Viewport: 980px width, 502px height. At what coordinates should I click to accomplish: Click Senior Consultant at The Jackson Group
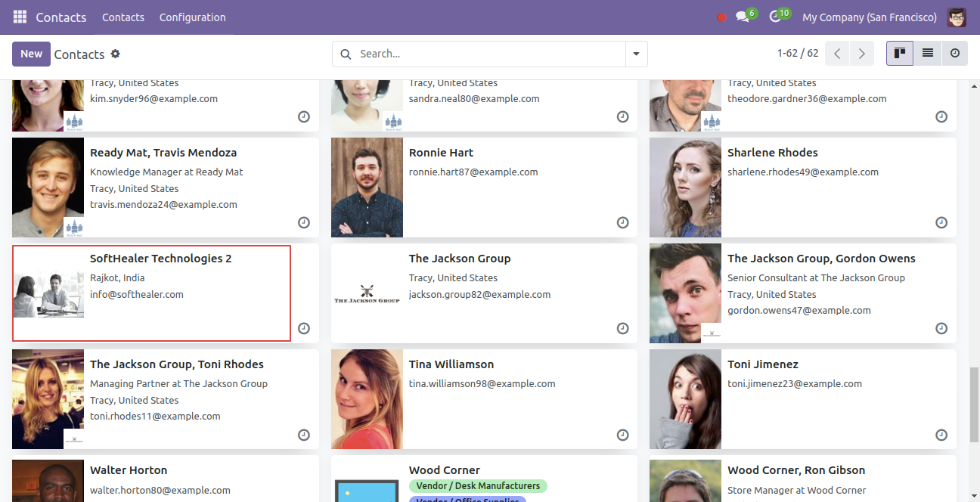(816, 278)
